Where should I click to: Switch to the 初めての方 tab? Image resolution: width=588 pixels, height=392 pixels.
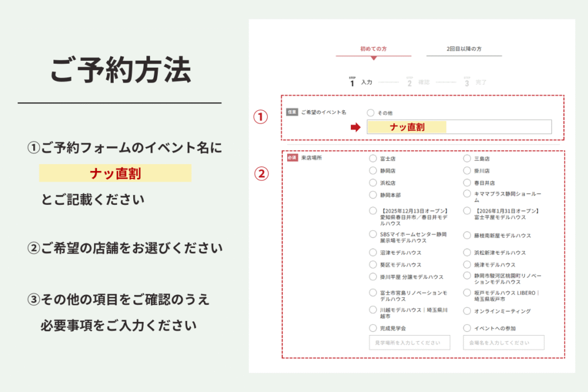point(373,49)
